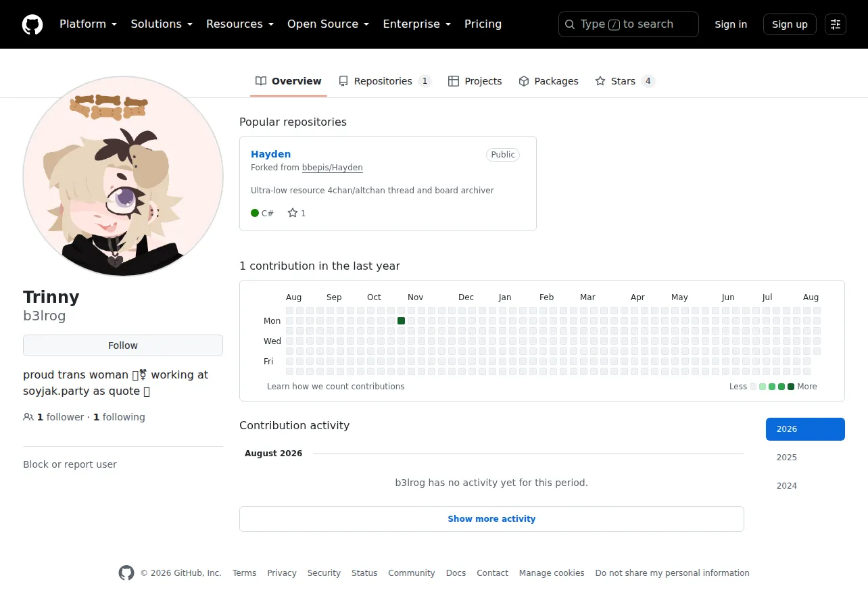
Task: Open the Community footer link
Action: pos(412,573)
